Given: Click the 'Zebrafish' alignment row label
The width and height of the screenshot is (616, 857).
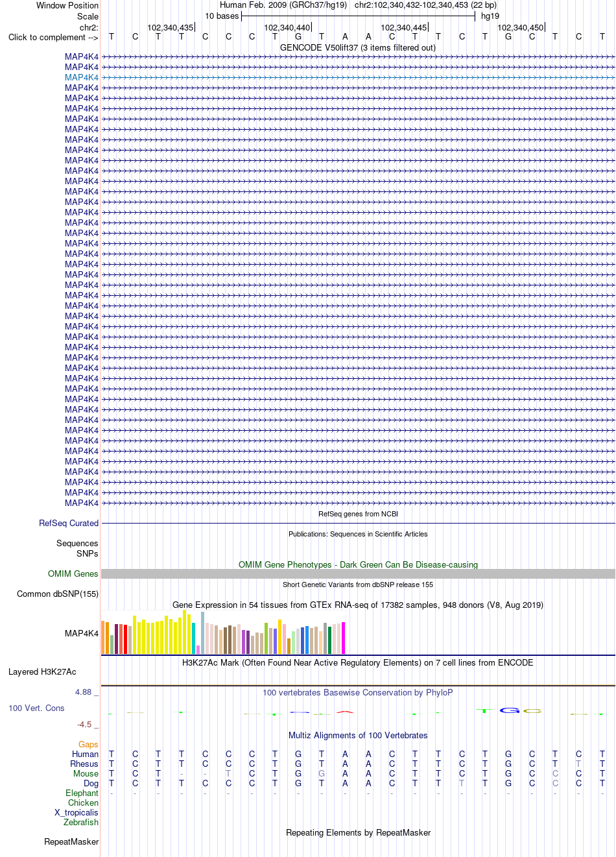Looking at the screenshot, I should [81, 822].
